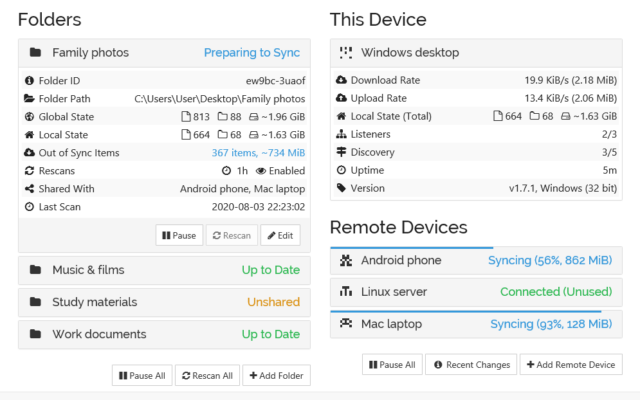The width and height of the screenshot is (640, 400).
Task: Click the Windows desktop device identicon
Action: point(346,53)
